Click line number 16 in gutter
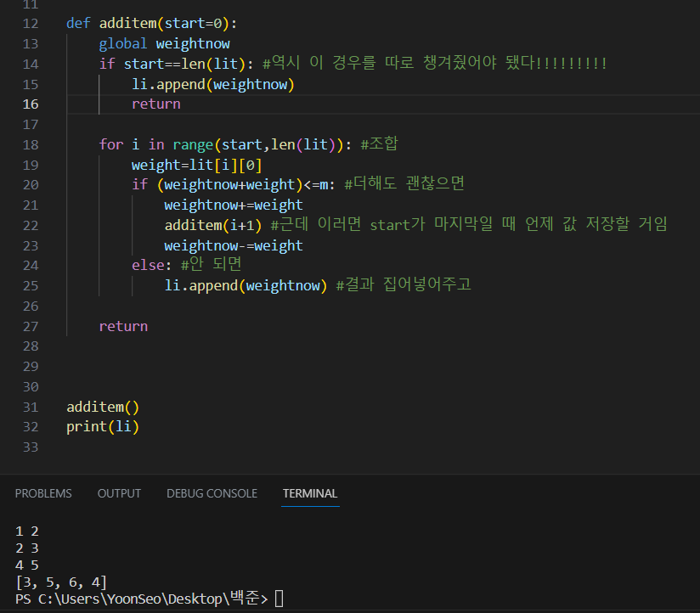The height and width of the screenshot is (613, 700). click(31, 104)
